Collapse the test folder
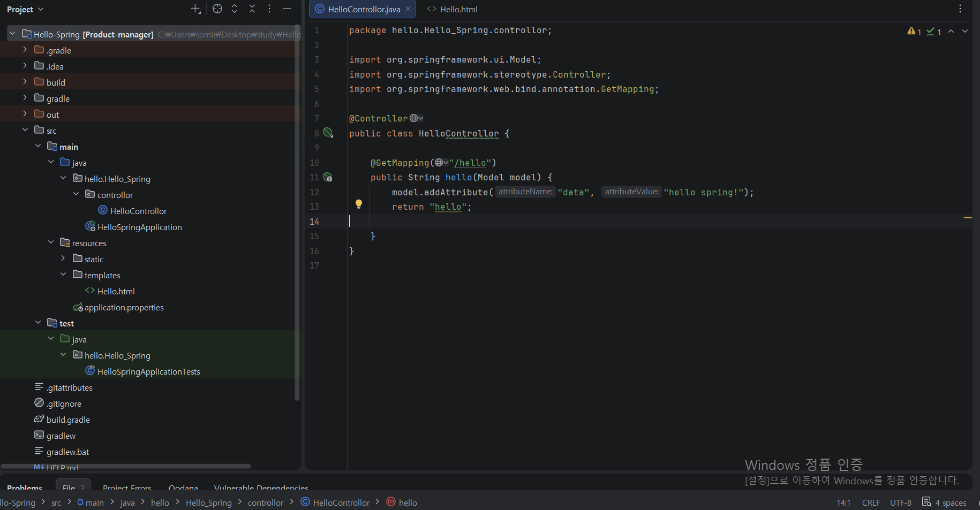The image size is (980, 510). [x=37, y=323]
